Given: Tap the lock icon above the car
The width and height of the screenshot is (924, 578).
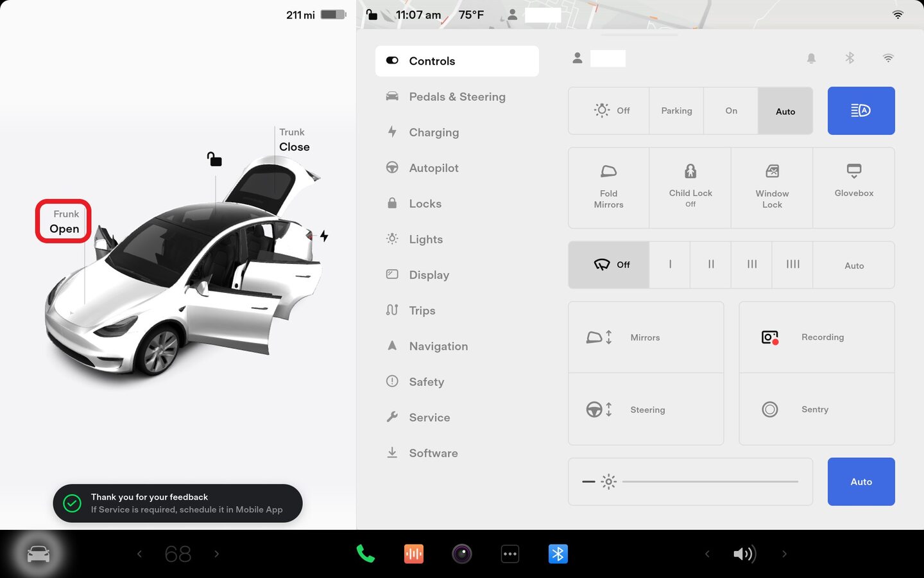Looking at the screenshot, I should tap(214, 159).
